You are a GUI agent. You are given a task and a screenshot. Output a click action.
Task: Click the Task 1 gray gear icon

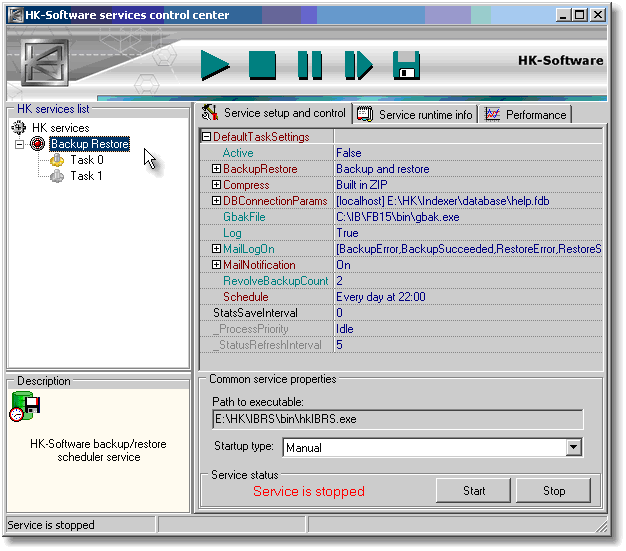pyautogui.click(x=57, y=176)
